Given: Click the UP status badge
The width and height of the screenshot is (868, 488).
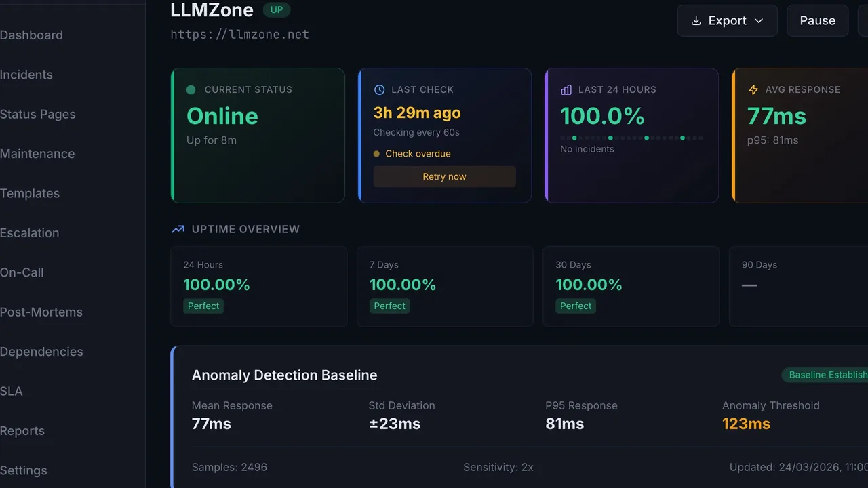Looking at the screenshot, I should [x=277, y=9].
